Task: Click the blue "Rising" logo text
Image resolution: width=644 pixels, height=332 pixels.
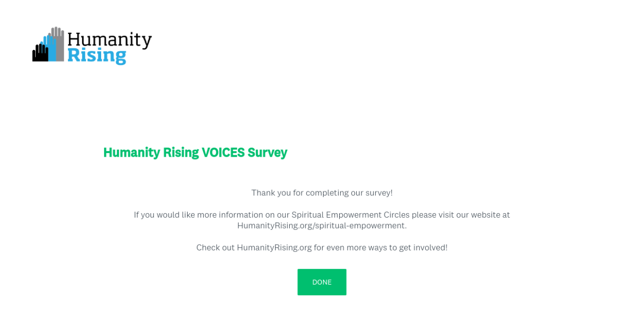Action: click(96, 55)
